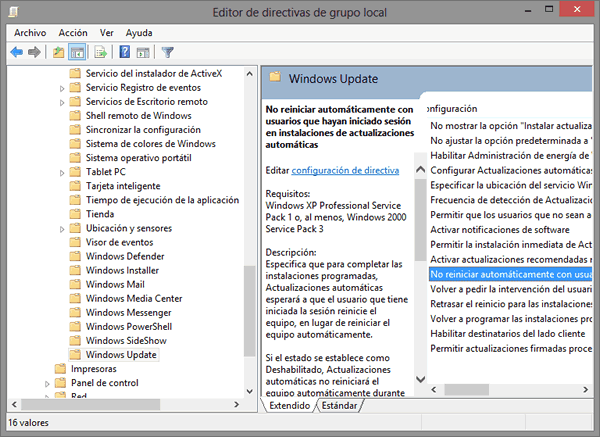Click policy list horizontal scroll left arrow

point(434,390)
